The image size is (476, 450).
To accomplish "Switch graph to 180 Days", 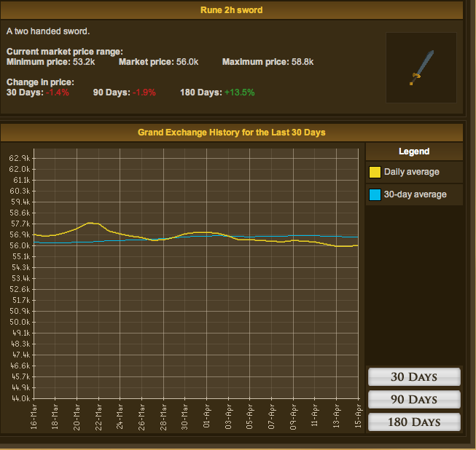I will click(414, 422).
